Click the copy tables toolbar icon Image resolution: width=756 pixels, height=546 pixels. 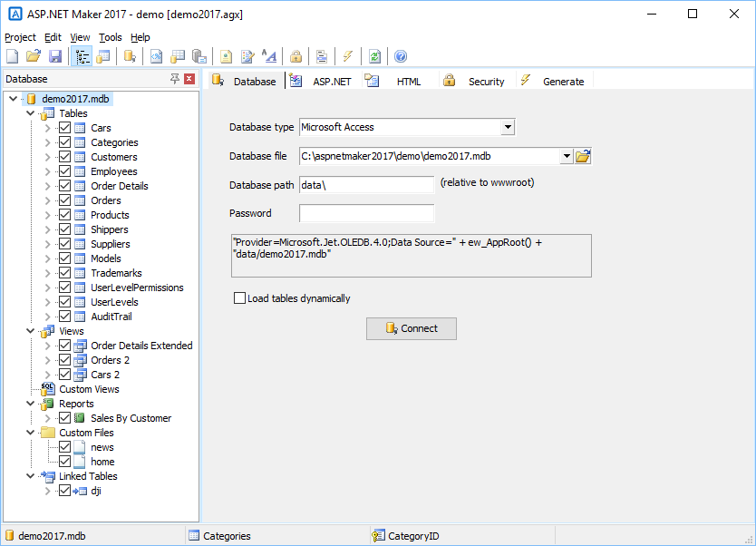pyautogui.click(x=199, y=56)
